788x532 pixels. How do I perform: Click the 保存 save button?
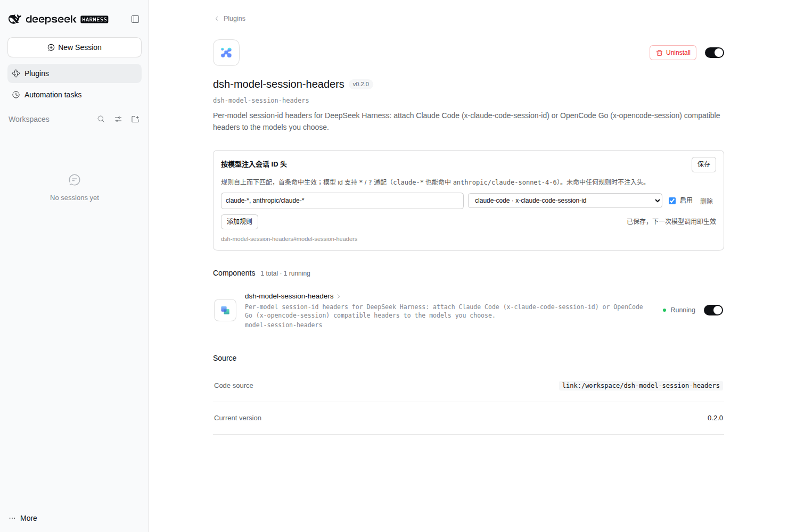(704, 164)
